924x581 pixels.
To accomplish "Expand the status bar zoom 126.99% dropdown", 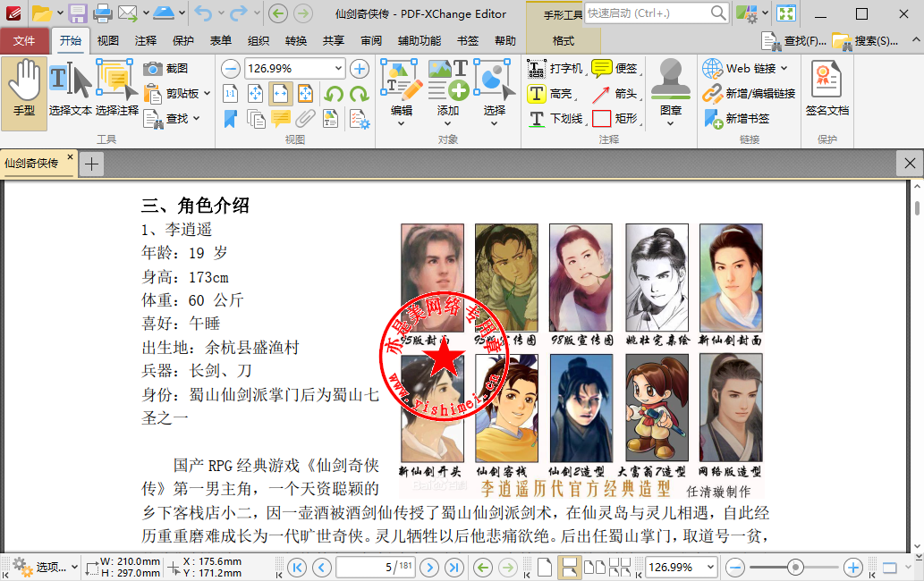I will click(x=710, y=568).
